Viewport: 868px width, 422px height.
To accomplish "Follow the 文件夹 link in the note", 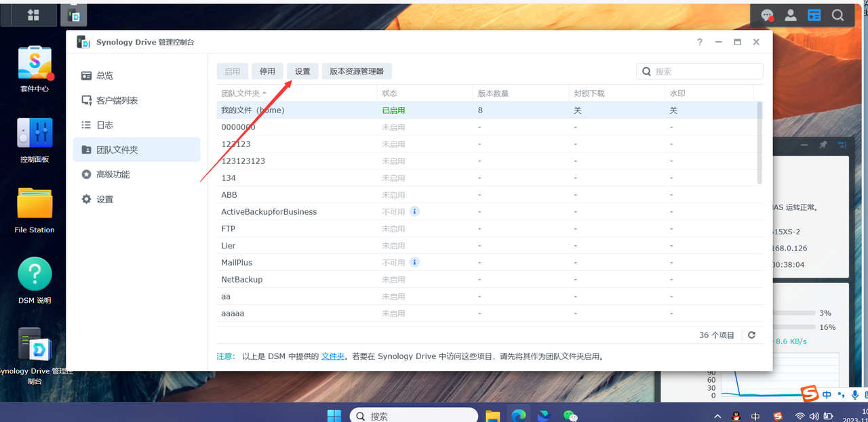I will tap(333, 356).
